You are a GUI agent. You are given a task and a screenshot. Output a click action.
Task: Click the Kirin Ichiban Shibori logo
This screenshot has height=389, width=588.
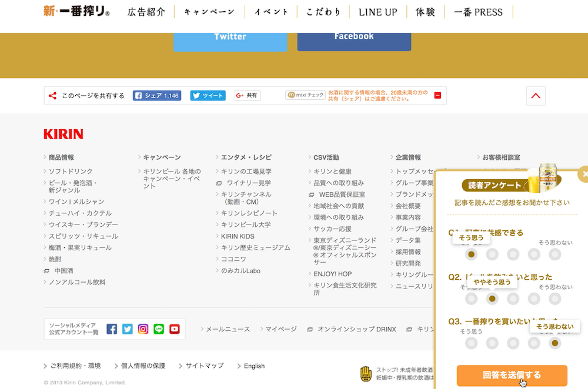(76, 11)
